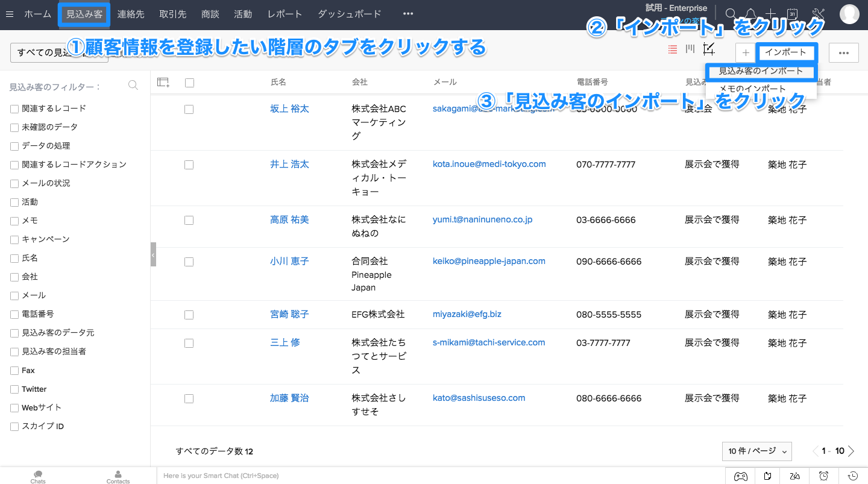The width and height of the screenshot is (868, 484).
Task: Check the row checkbox for 高原 祐美
Action: coord(189,220)
